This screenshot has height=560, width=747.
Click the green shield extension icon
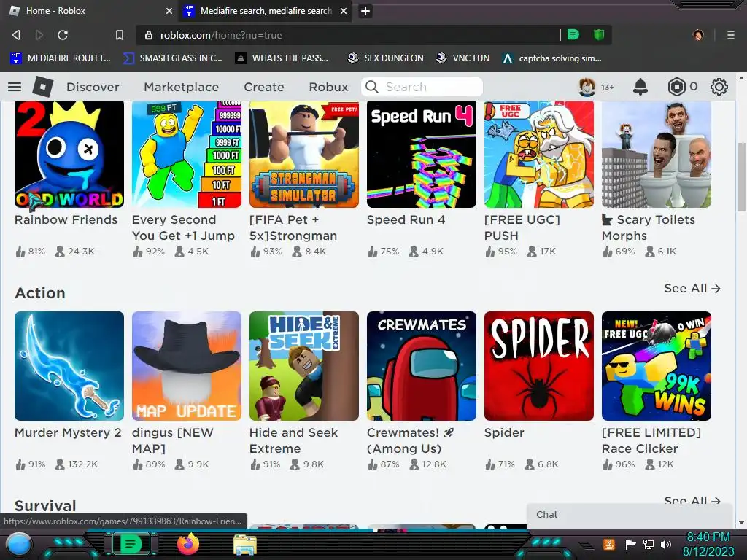pos(599,34)
